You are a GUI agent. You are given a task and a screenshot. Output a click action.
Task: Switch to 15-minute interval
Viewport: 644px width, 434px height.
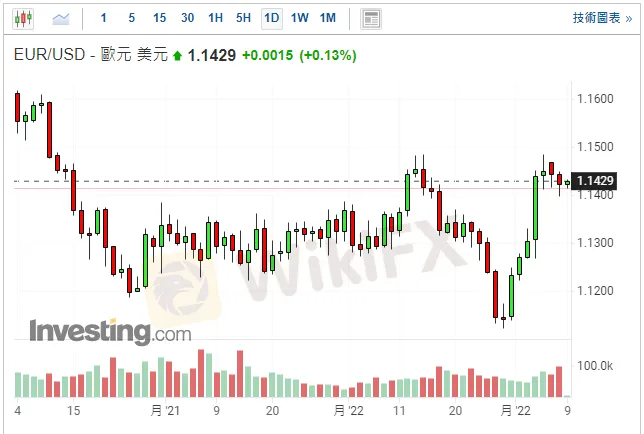tap(159, 18)
